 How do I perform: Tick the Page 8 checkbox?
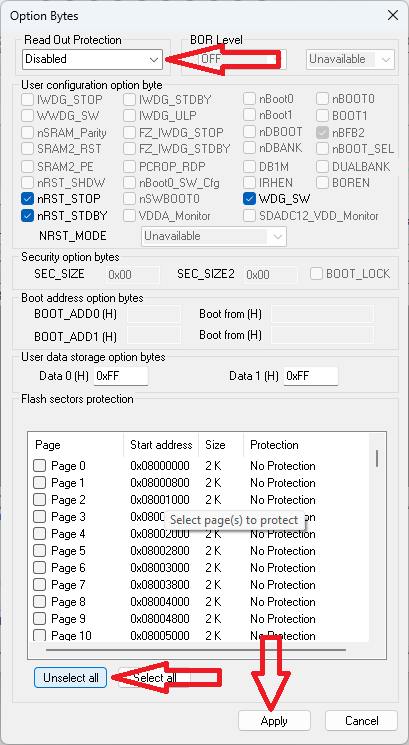coord(39,602)
